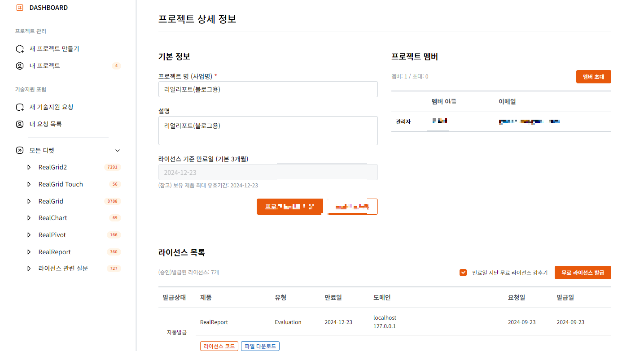Expand the RealReport triangle

point(29,252)
